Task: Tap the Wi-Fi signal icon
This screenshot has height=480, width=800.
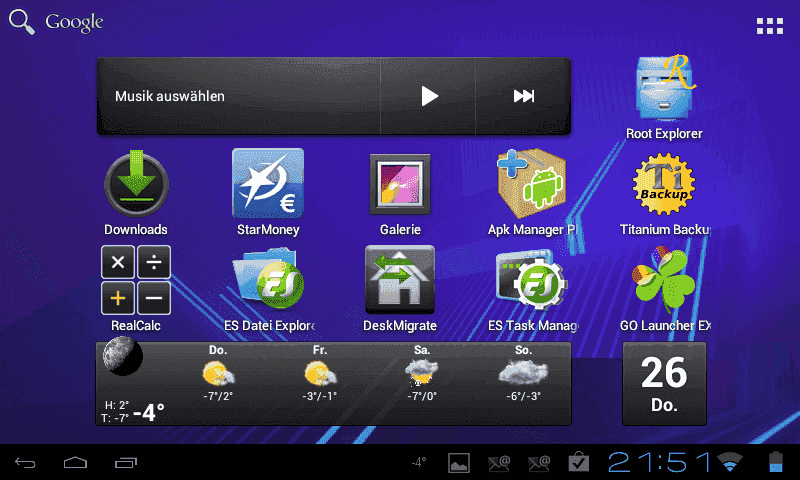Action: point(730,462)
